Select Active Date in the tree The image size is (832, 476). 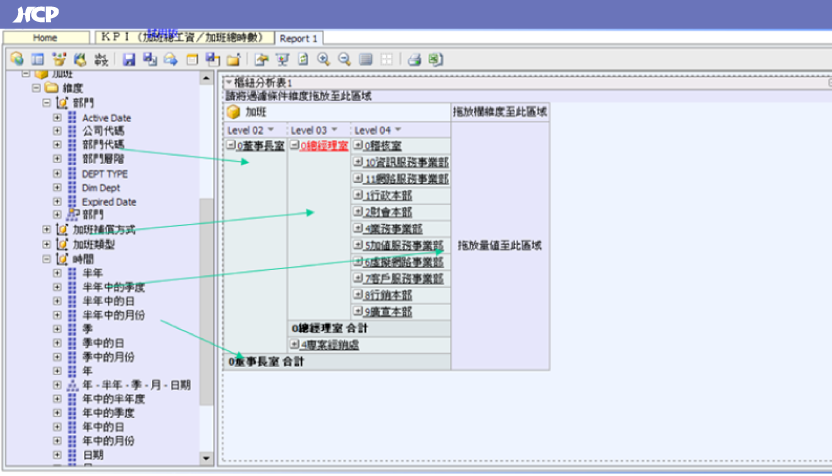tap(106, 118)
